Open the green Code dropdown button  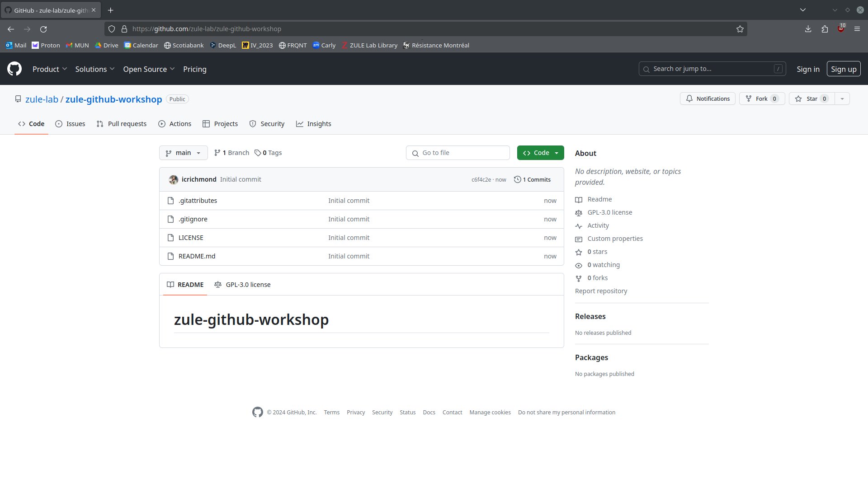(x=540, y=153)
